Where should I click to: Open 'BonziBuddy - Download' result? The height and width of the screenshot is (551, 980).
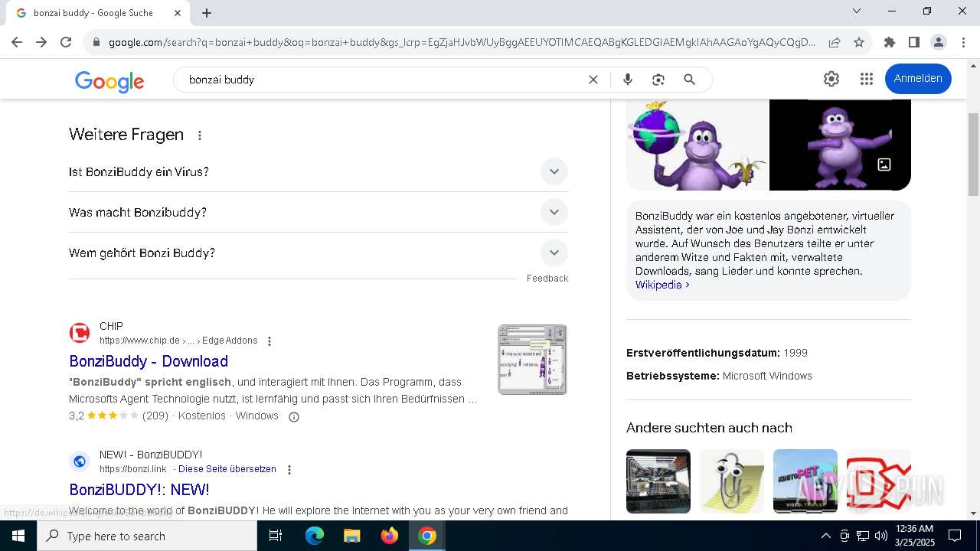point(149,361)
